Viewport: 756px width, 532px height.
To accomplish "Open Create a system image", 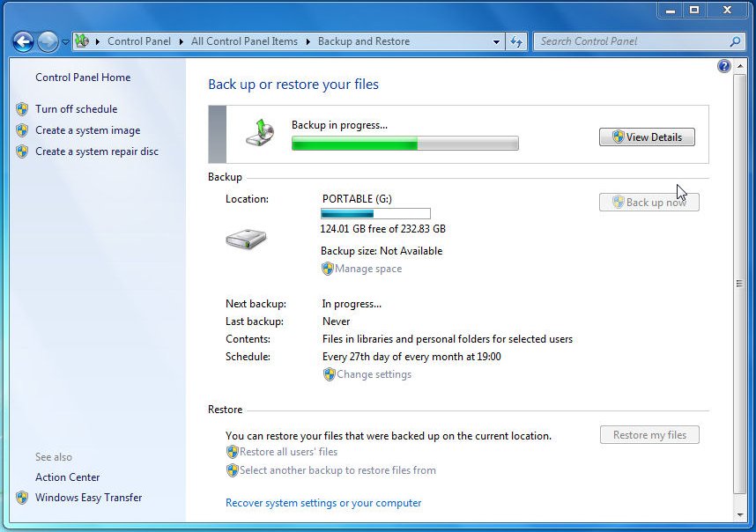I will 87,130.
